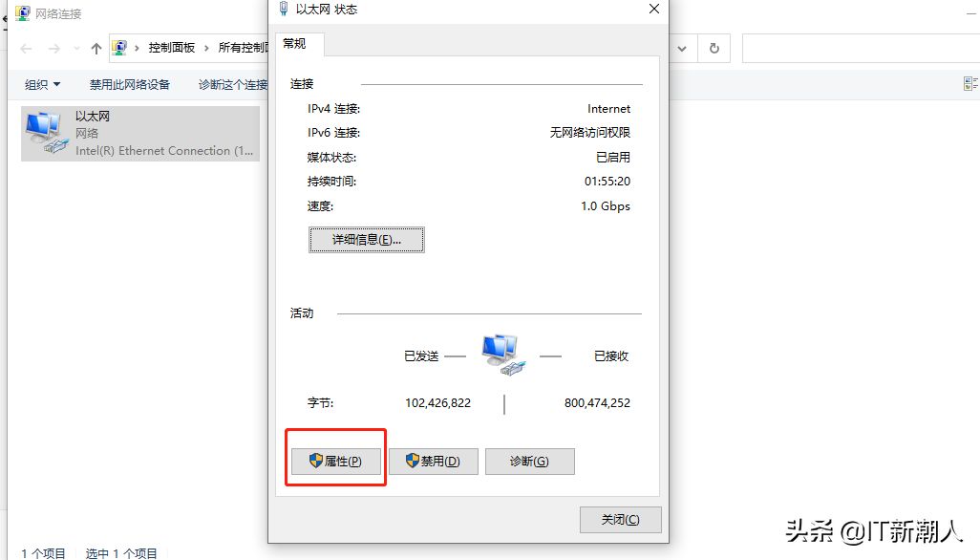Click the forward navigation arrow
This screenshot has height=560, width=980.
tap(54, 49)
